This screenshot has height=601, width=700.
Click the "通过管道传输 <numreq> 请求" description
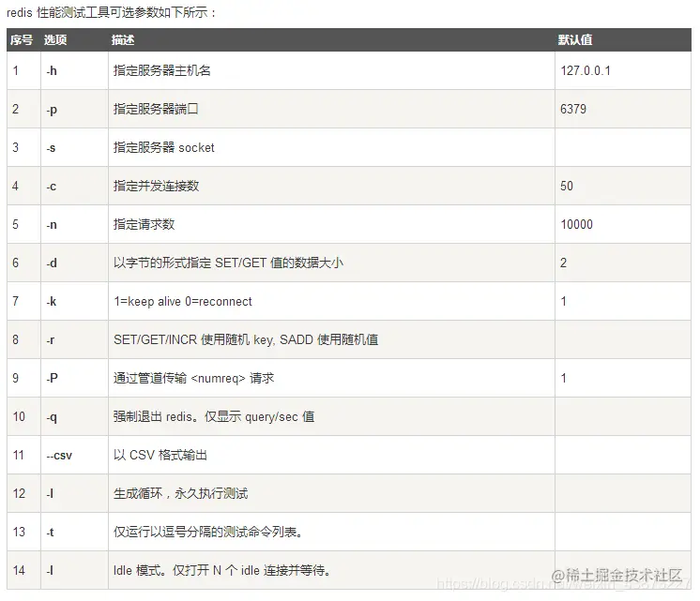click(193, 379)
